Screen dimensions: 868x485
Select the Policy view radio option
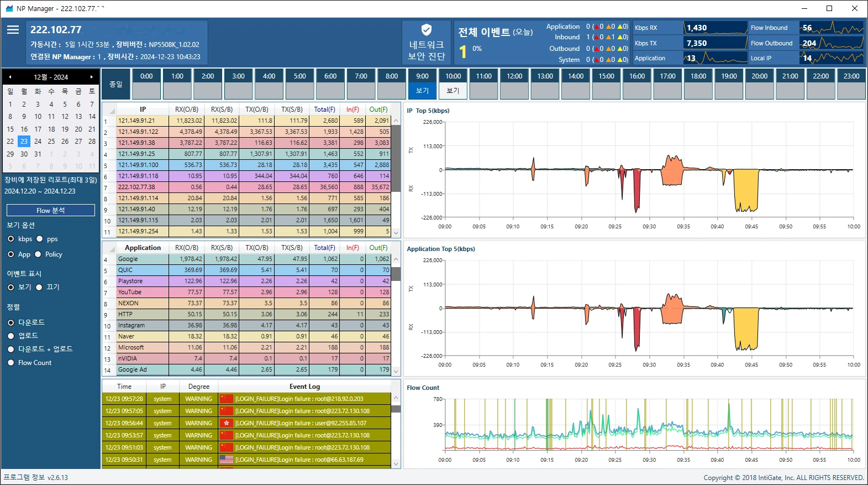(38, 254)
